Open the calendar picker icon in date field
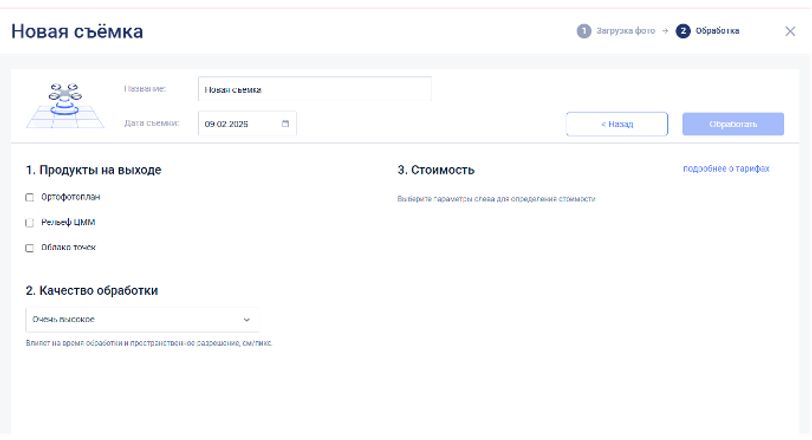The width and height of the screenshot is (812, 440). pos(285,124)
